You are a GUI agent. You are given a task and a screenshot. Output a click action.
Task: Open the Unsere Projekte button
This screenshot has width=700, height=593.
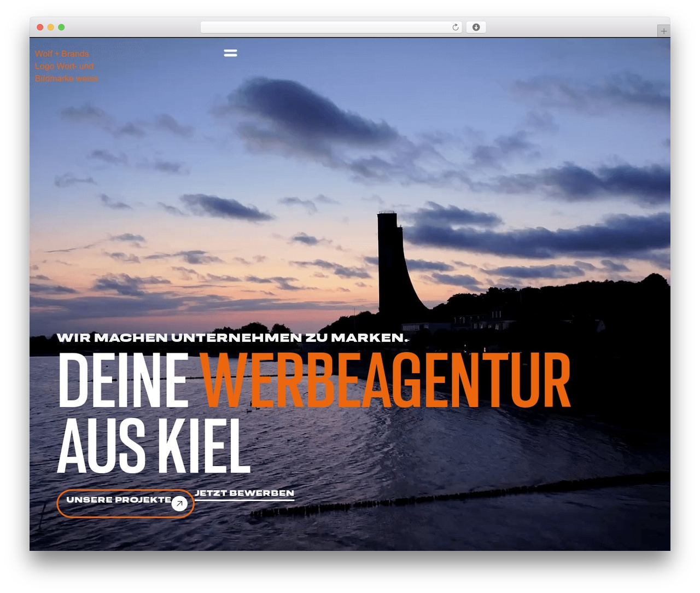click(x=125, y=503)
